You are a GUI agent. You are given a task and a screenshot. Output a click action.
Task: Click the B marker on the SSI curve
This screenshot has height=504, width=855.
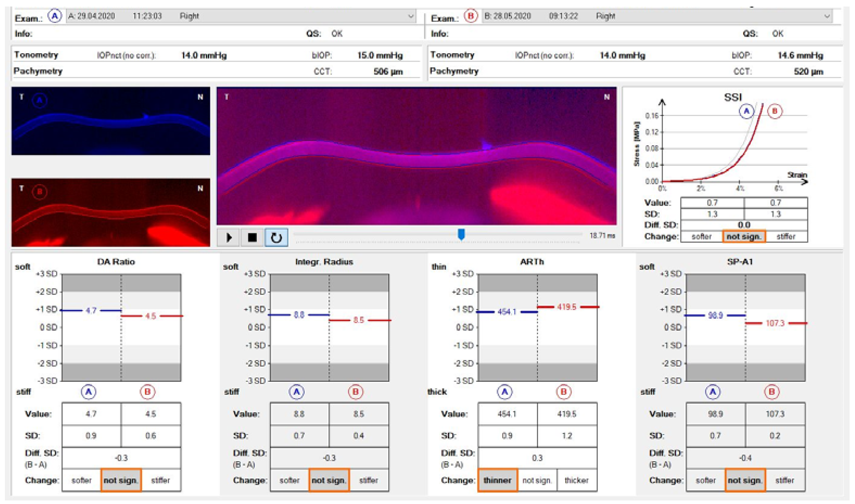click(x=775, y=111)
